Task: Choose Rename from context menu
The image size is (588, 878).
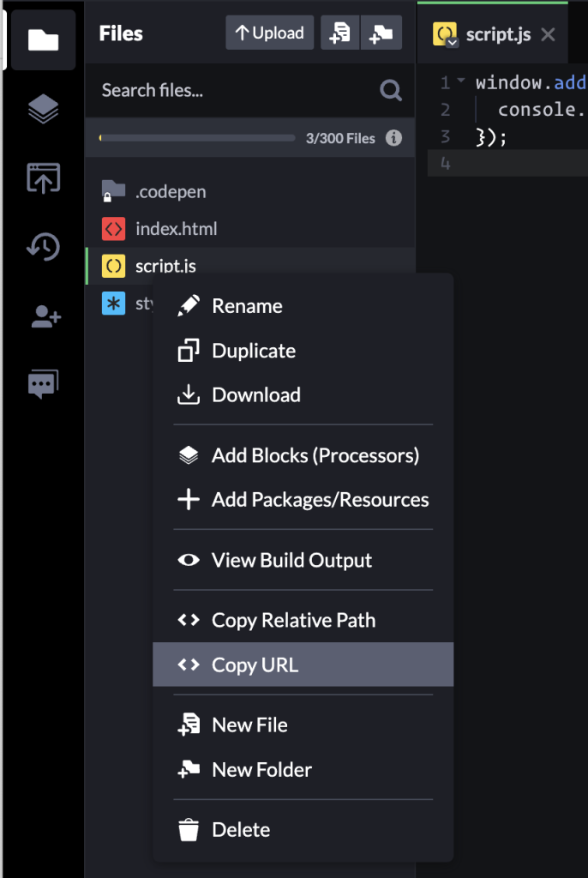Action: pyautogui.click(x=247, y=306)
